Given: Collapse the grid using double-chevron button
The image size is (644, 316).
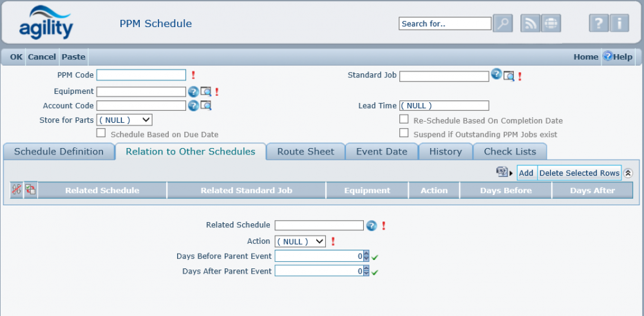Looking at the screenshot, I should (x=628, y=173).
